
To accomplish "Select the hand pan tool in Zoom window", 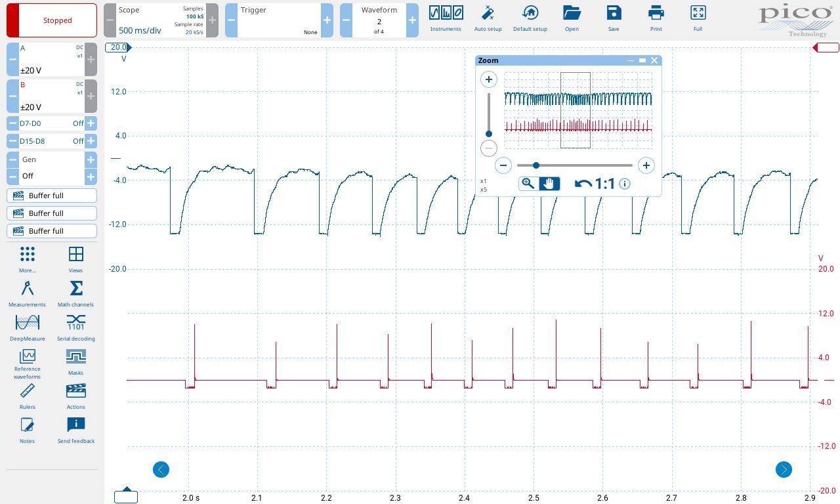I will (x=550, y=184).
